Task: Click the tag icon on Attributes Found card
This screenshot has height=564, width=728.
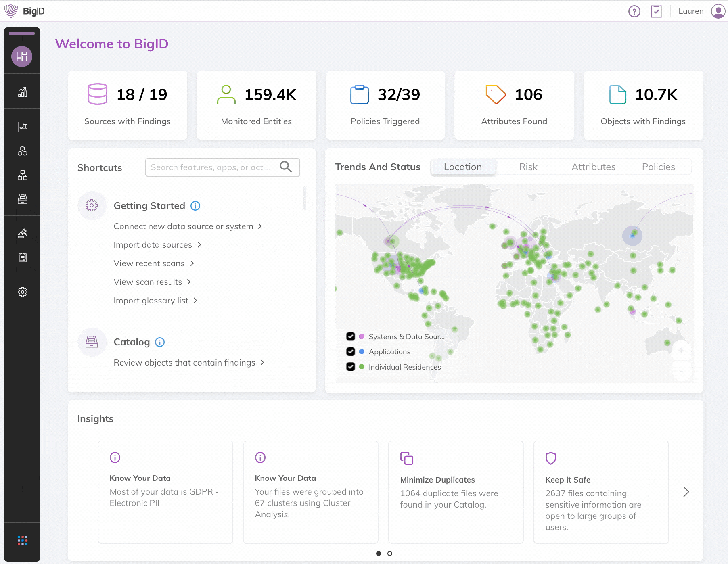Action: tap(496, 94)
